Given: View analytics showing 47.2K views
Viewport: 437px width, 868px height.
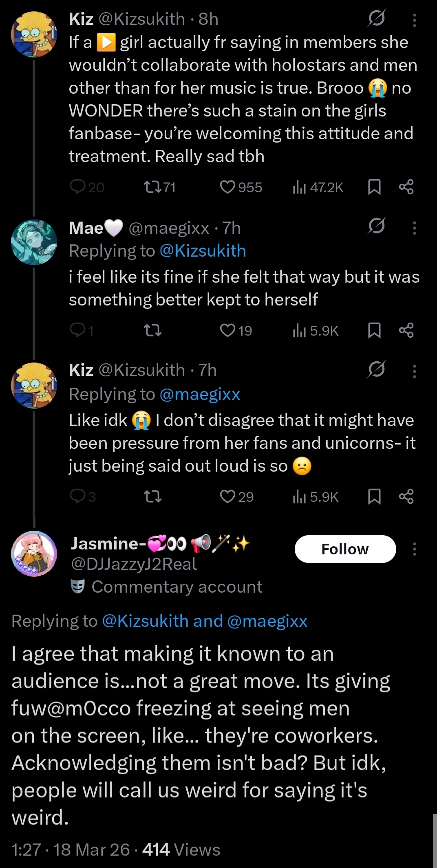Looking at the screenshot, I should pyautogui.click(x=318, y=187).
